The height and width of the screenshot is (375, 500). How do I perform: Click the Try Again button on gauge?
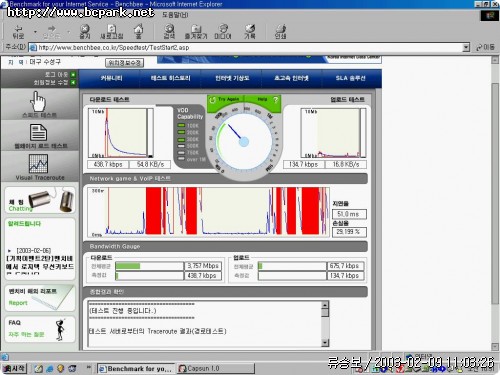click(225, 100)
